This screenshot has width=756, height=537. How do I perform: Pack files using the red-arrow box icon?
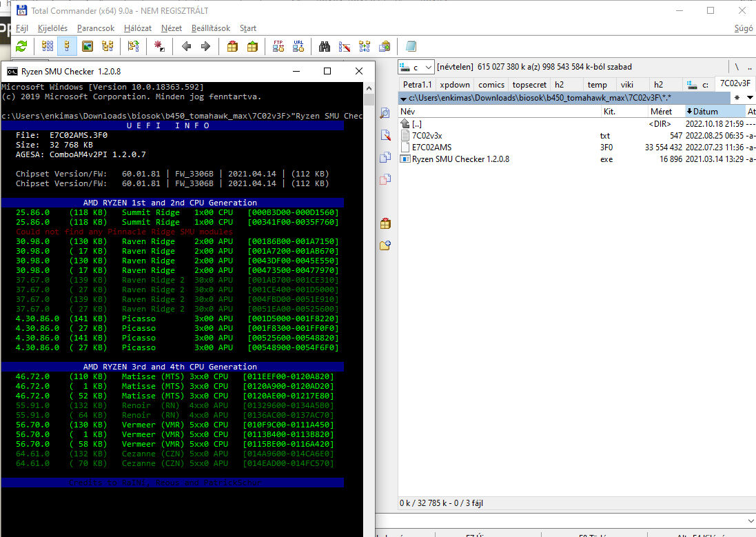click(x=232, y=46)
